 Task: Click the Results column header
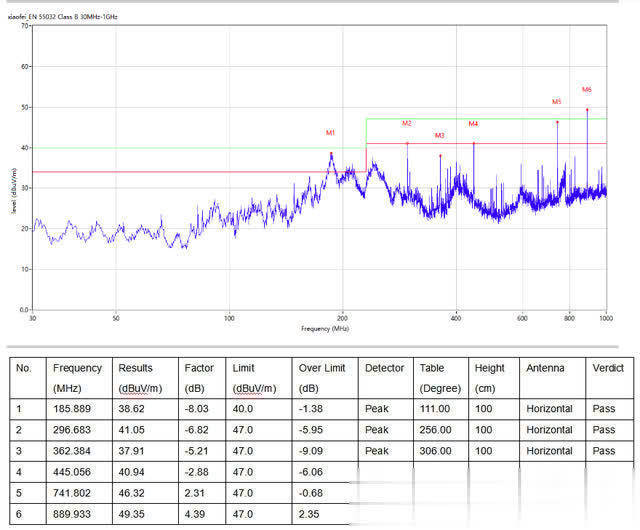click(x=135, y=368)
